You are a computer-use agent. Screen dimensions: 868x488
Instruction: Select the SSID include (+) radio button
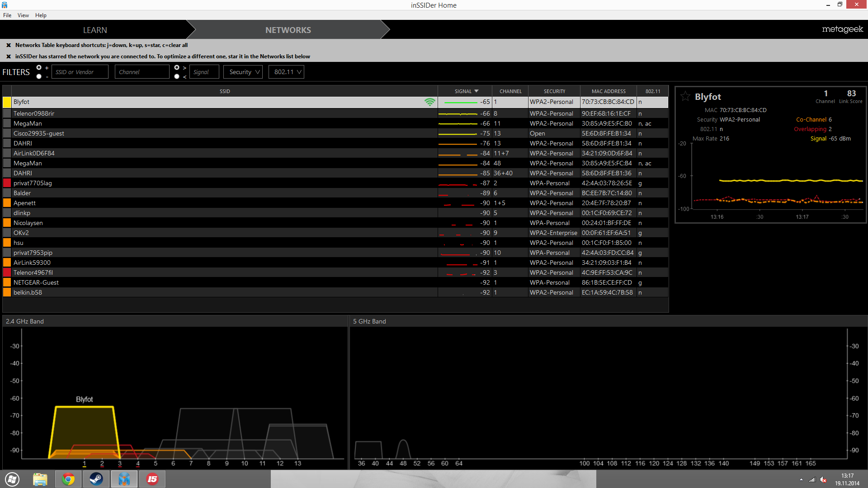(39, 68)
